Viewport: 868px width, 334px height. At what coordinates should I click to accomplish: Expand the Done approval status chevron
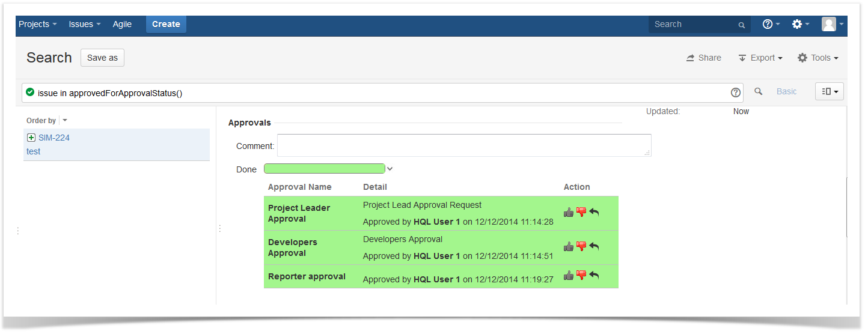coord(390,169)
